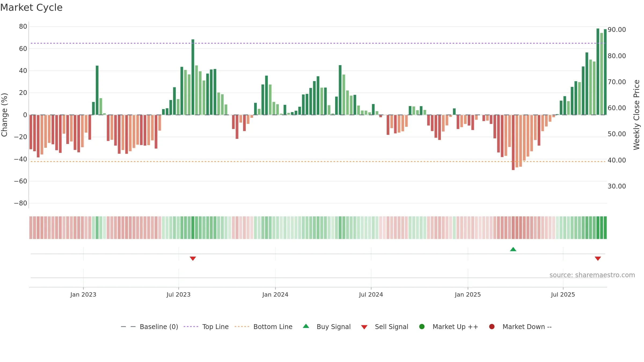Toggle the Sell Signal legend entry
The width and height of the screenshot is (644, 362).
385,327
